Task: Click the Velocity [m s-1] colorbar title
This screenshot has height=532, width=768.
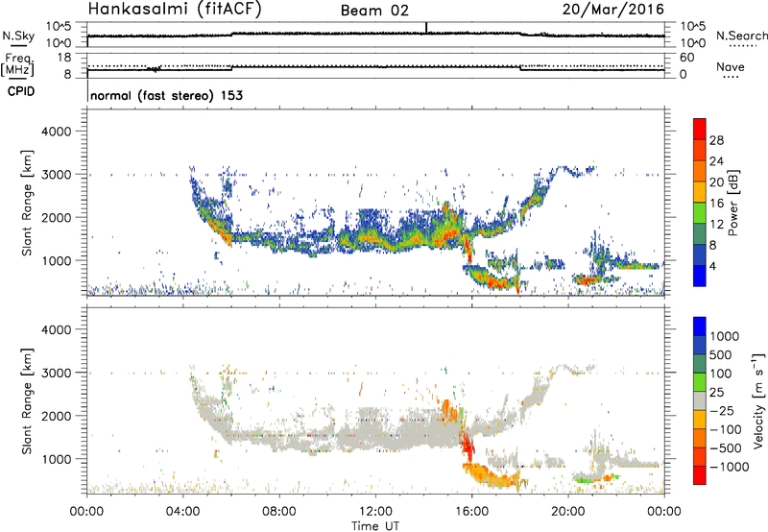Action: 759,400
